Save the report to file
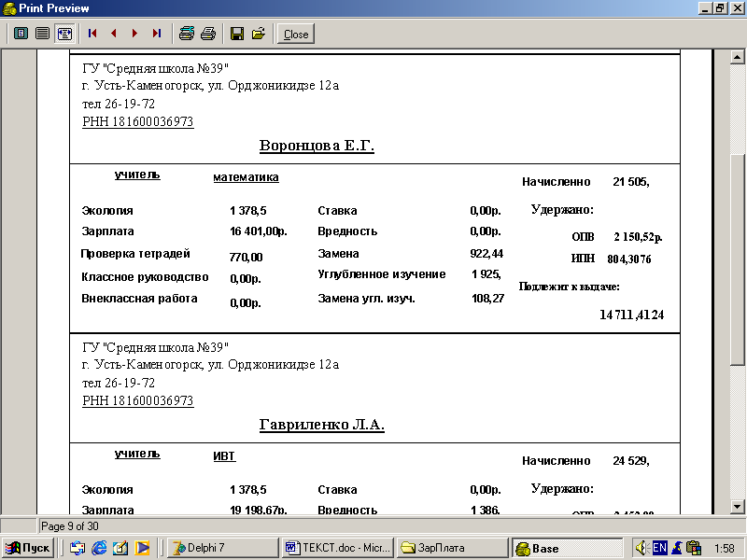 point(237,34)
